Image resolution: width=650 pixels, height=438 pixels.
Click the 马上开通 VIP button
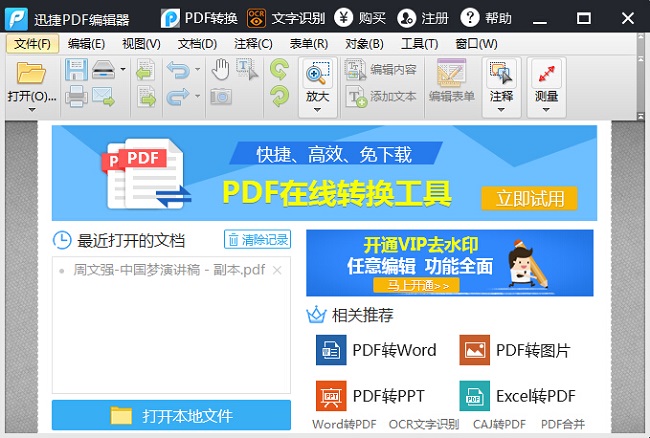[x=417, y=286]
